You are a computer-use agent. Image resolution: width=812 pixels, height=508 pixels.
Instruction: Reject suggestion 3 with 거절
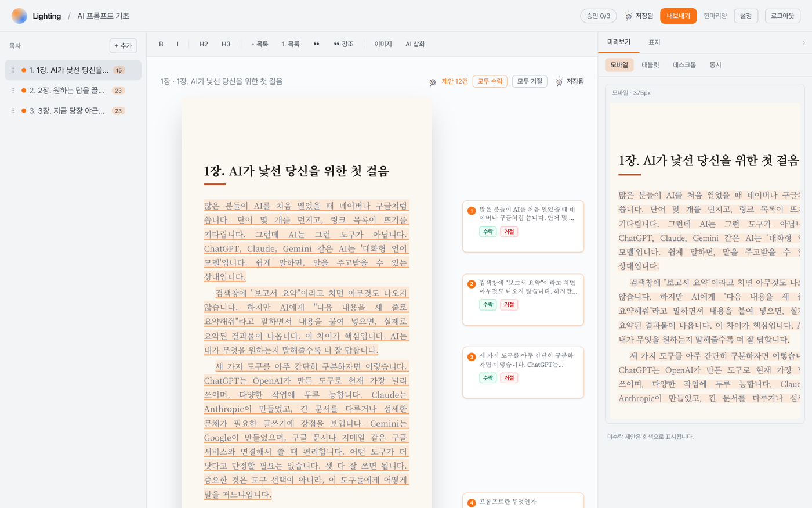click(509, 378)
